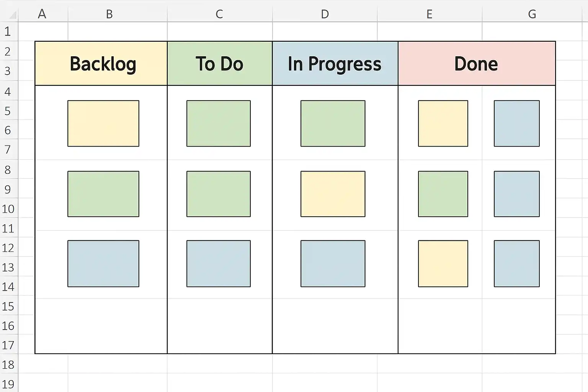588x392 pixels.
Task: Select column C header
Action: point(219,14)
